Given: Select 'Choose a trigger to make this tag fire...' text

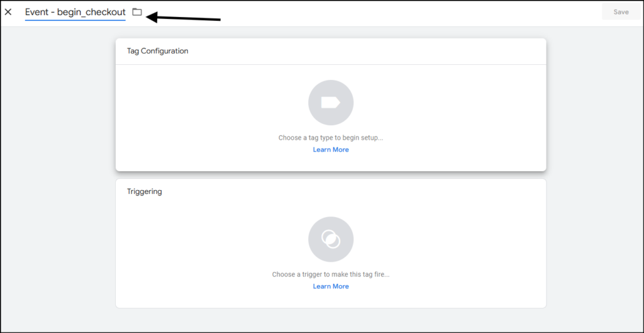Looking at the screenshot, I should click(x=331, y=274).
